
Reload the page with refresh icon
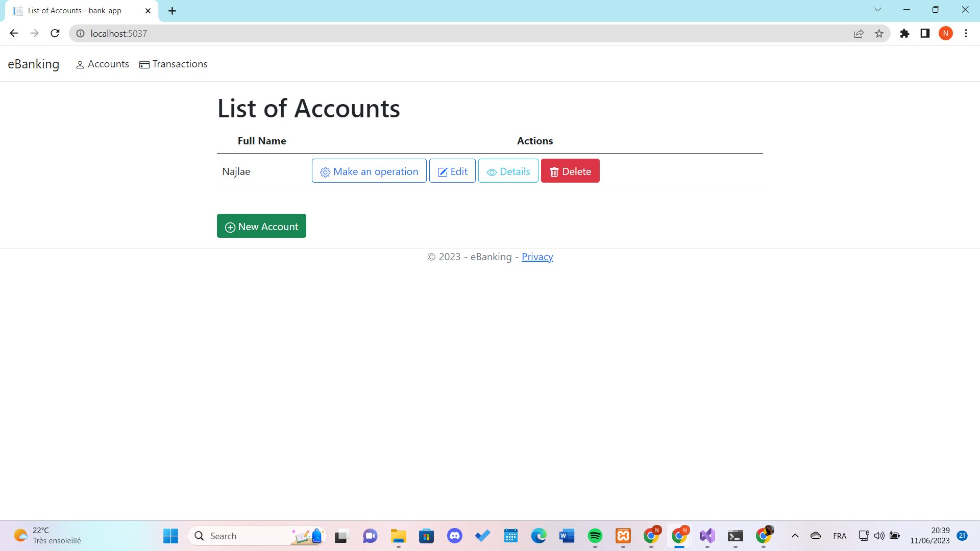pyautogui.click(x=55, y=34)
